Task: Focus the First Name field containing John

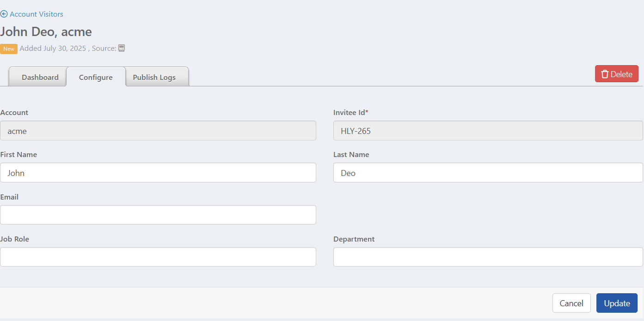Action: (158, 173)
